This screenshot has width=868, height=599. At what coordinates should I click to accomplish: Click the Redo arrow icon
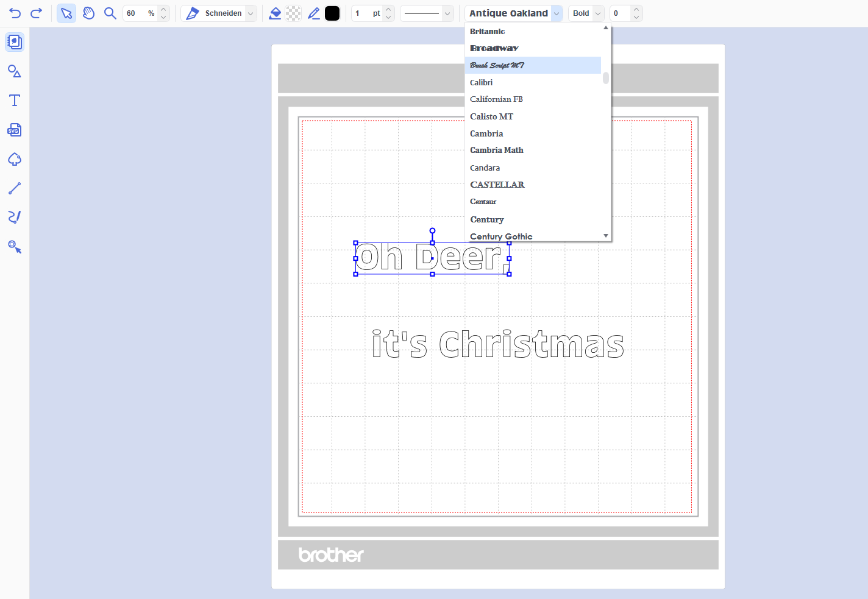point(37,13)
